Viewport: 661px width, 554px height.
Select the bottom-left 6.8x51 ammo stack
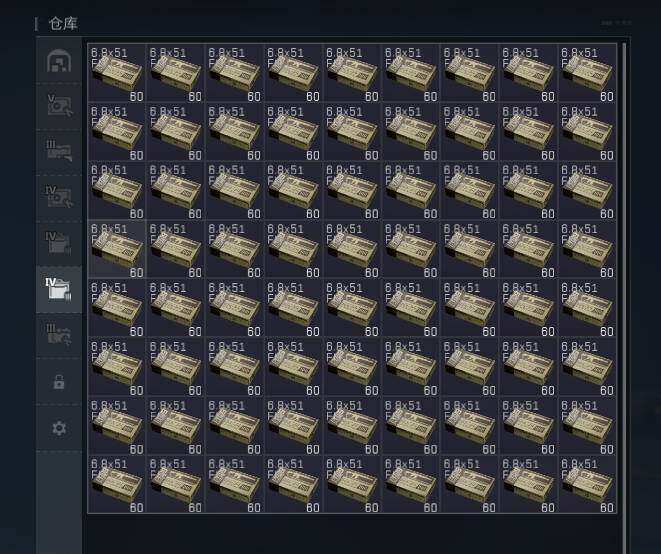(117, 484)
